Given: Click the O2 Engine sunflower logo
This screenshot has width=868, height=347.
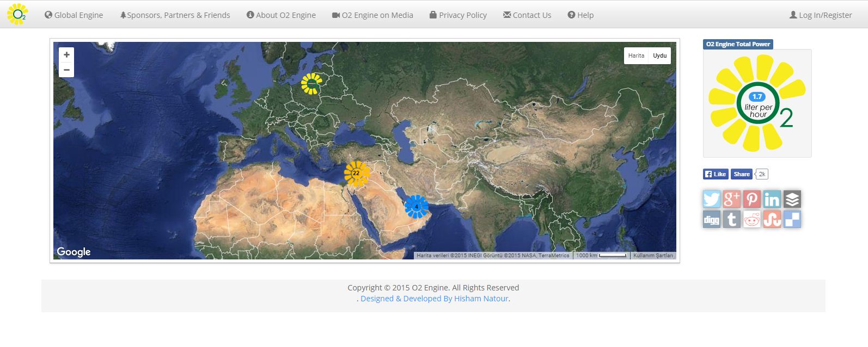Looking at the screenshot, I should [x=17, y=14].
